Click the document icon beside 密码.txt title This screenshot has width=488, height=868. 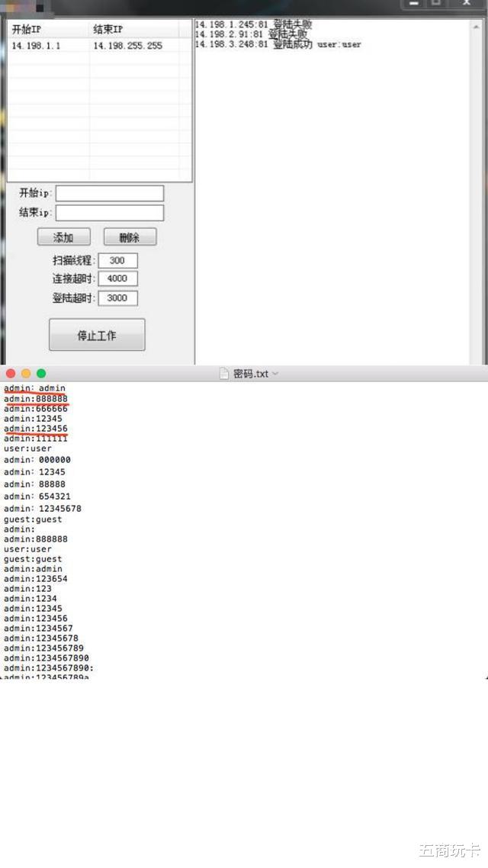[224, 374]
